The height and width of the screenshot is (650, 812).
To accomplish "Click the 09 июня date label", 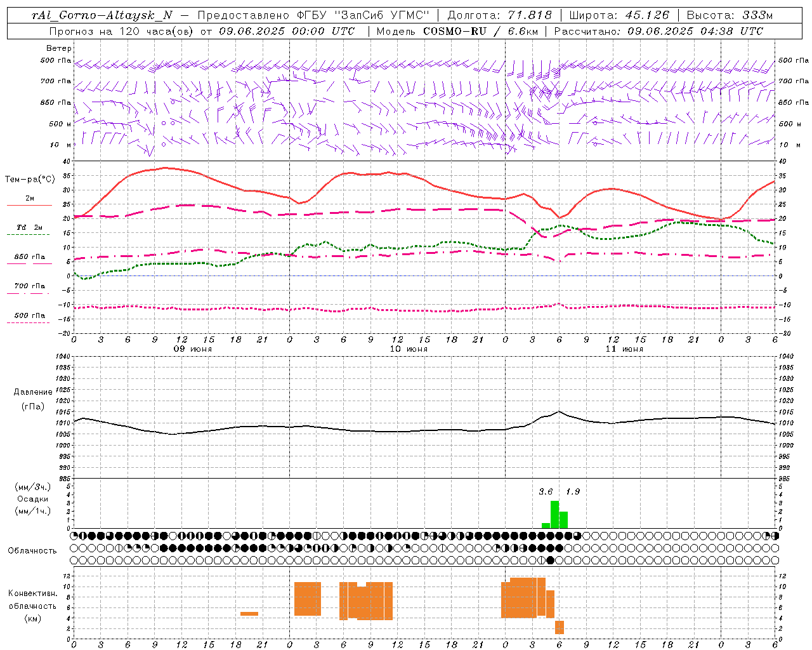I will pos(192,349).
